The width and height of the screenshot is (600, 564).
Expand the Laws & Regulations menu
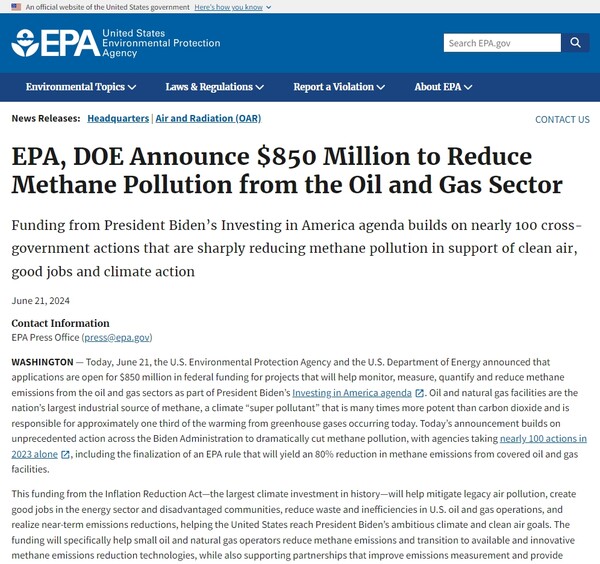click(x=214, y=87)
